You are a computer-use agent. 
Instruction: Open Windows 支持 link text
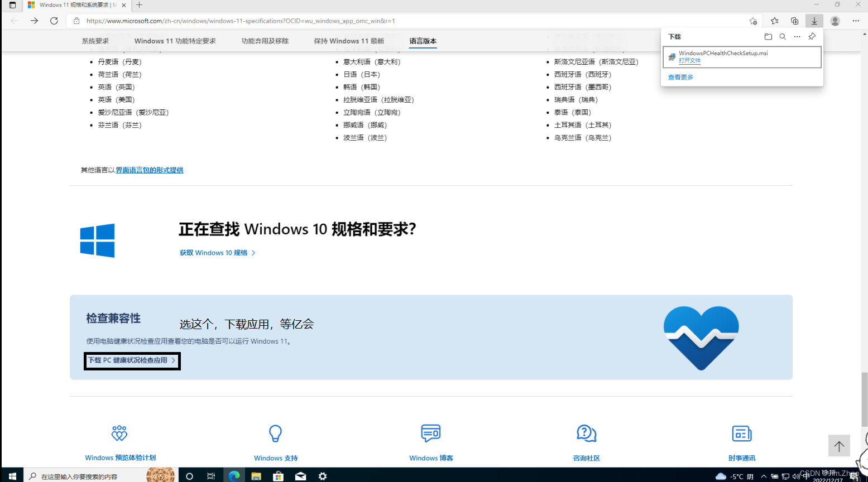point(276,458)
